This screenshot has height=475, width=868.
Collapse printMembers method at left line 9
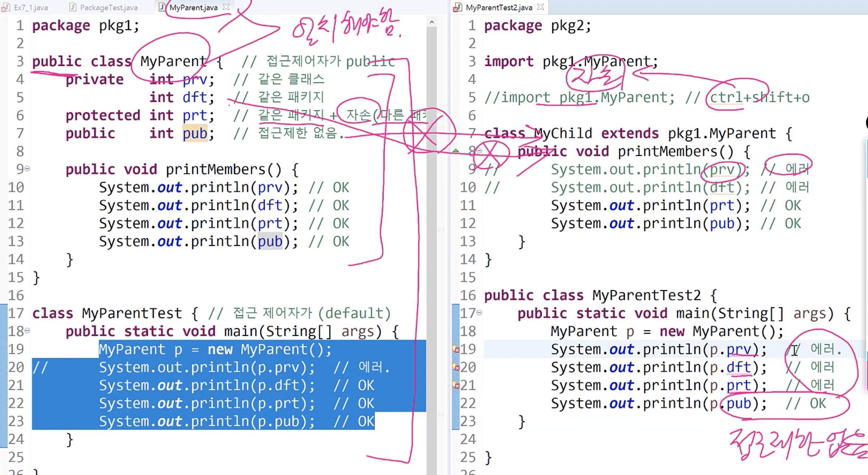tap(27, 168)
